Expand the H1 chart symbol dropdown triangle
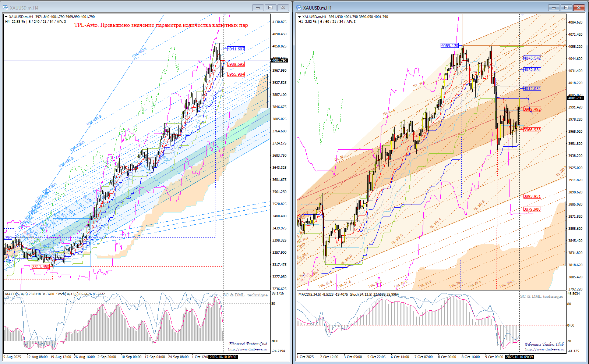The width and height of the screenshot is (589, 364). [300, 17]
